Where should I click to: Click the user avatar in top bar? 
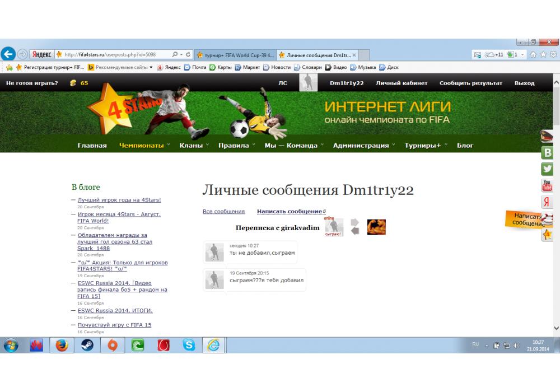click(308, 83)
